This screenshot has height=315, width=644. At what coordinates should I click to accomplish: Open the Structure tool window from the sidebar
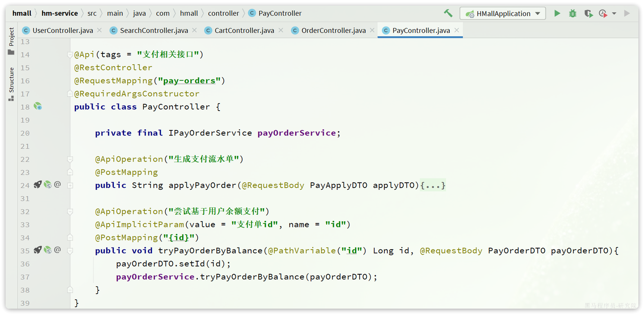pyautogui.click(x=11, y=85)
